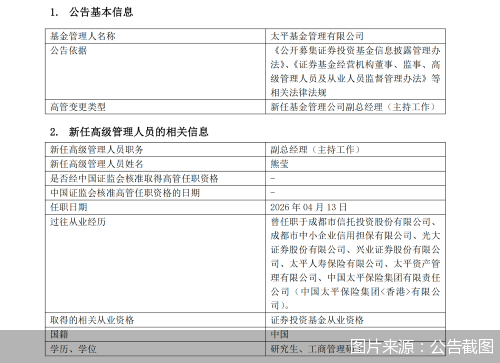This screenshot has height=363, width=500.
Task: Click the line starting 成都市中小企业信用担保
Action: [355, 236]
